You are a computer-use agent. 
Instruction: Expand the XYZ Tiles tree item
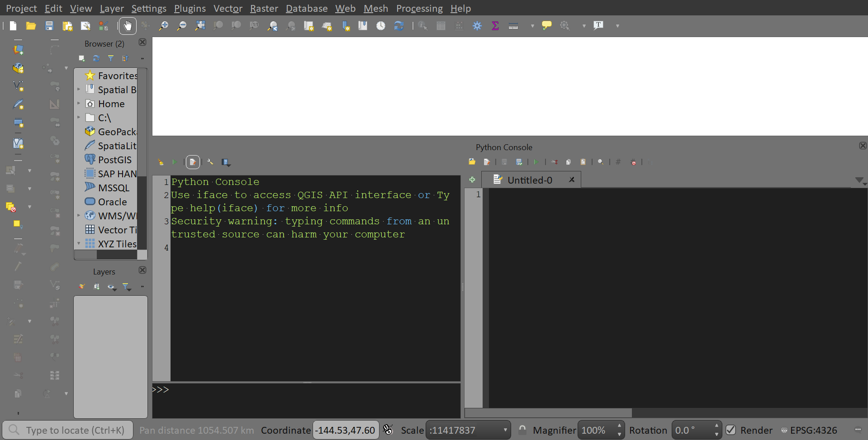[79, 244]
